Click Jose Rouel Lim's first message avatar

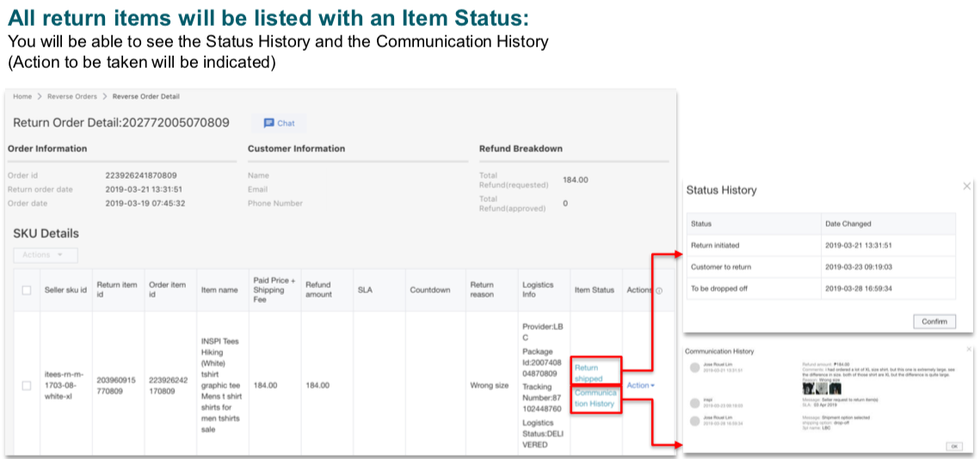pos(694,367)
